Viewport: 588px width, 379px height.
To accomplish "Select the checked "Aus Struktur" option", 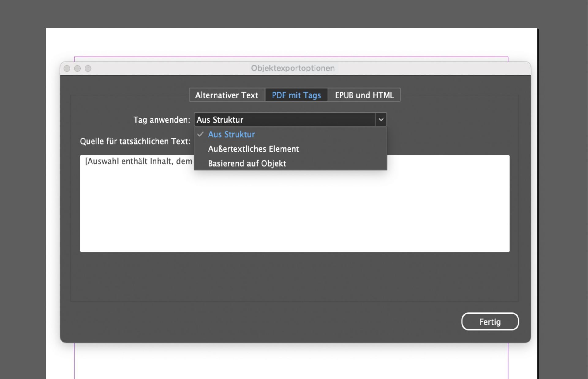I will point(231,135).
